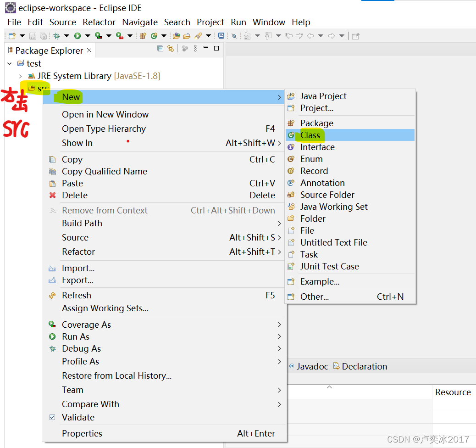Choose JUnit Test Case from submenu
The image size is (476, 448).
[350, 267]
